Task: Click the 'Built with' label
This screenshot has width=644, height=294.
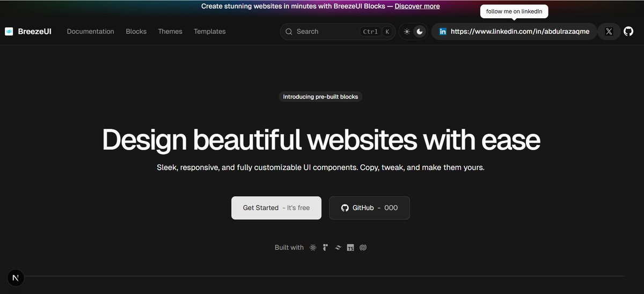Action: (289, 248)
